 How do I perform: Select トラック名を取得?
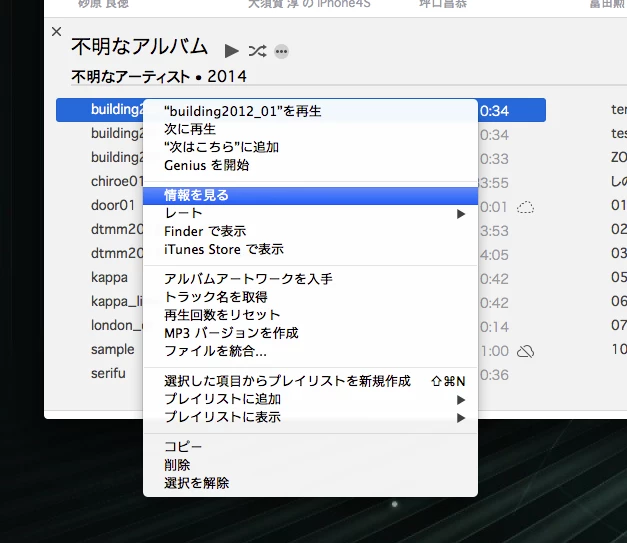(310, 297)
